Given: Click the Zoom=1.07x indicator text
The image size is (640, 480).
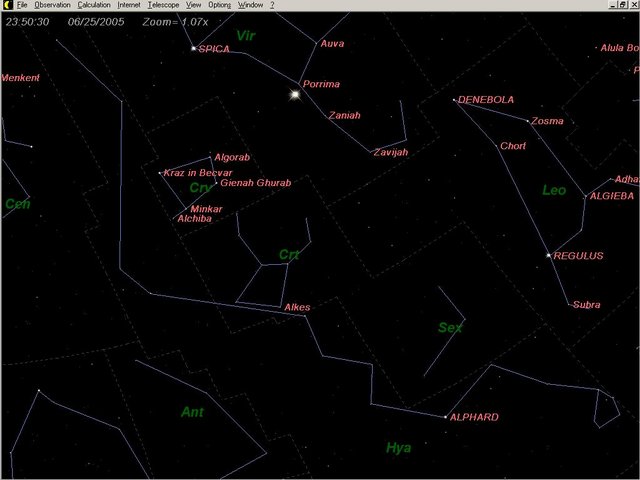Looking at the screenshot, I should tap(175, 20).
